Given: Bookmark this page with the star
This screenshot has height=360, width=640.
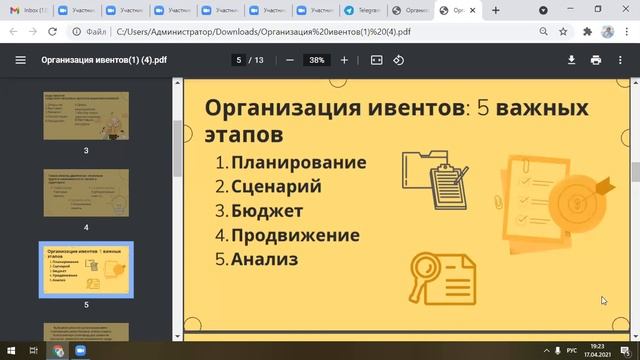Looking at the screenshot, I should tap(563, 31).
